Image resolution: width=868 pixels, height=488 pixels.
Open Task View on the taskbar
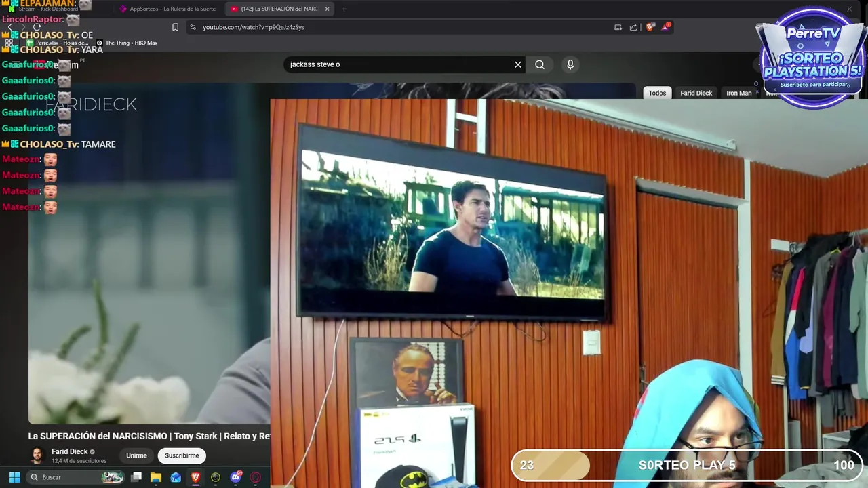136,477
